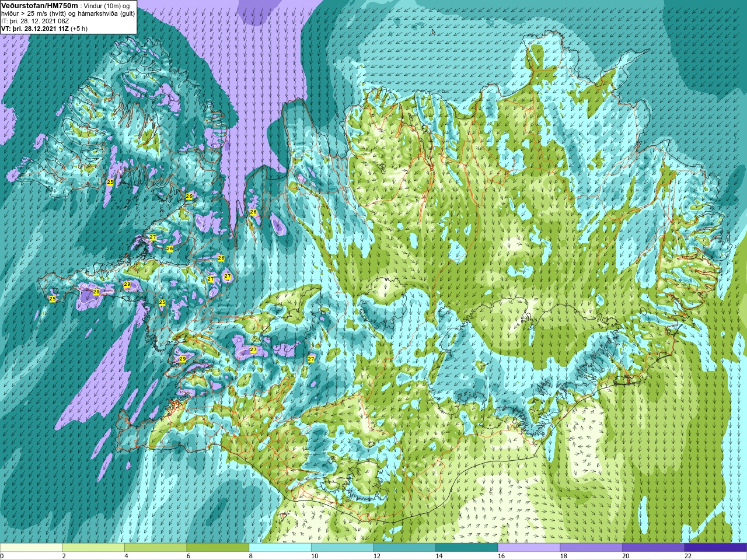The width and height of the screenshot is (747, 560).
Task: Click the yellow "28" gust value marker
Action: click(x=96, y=292)
